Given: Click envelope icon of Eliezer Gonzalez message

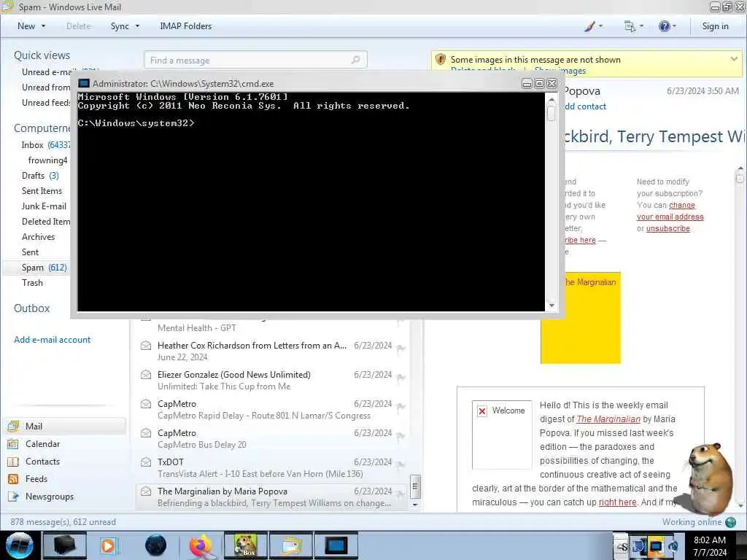Looking at the screenshot, I should pyautogui.click(x=146, y=375).
